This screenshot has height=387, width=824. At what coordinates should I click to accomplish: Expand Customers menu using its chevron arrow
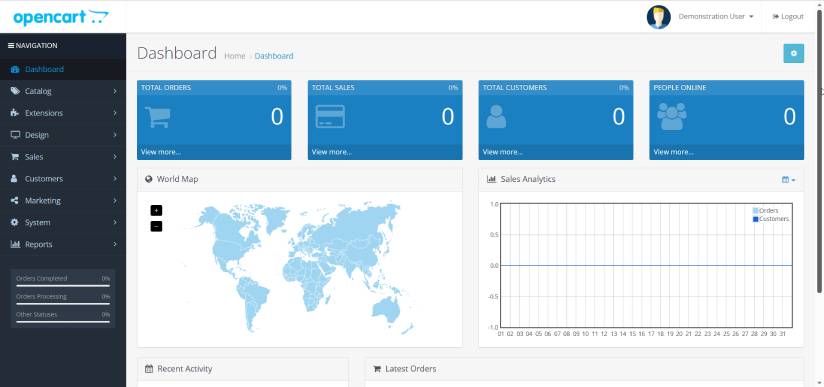point(115,179)
